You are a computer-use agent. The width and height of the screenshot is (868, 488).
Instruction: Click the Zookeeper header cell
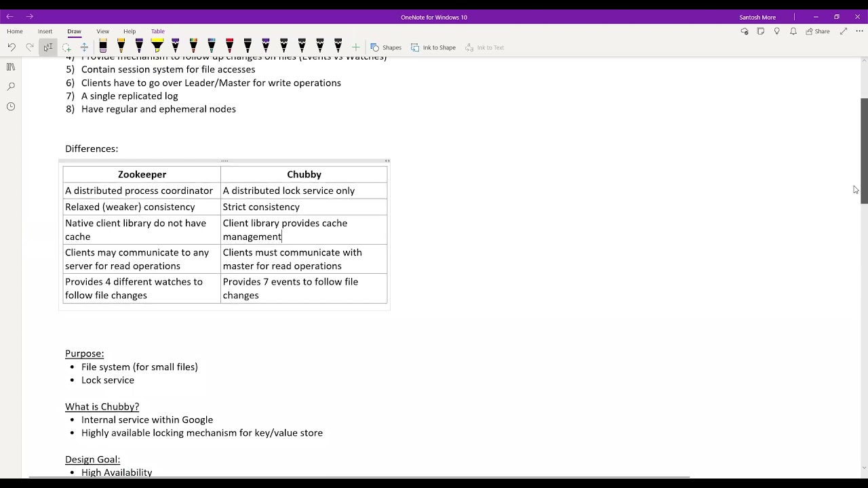[142, 174]
